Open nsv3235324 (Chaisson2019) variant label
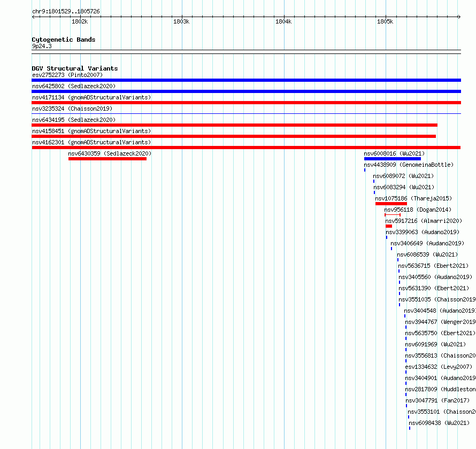The image size is (476, 449). coord(72,109)
